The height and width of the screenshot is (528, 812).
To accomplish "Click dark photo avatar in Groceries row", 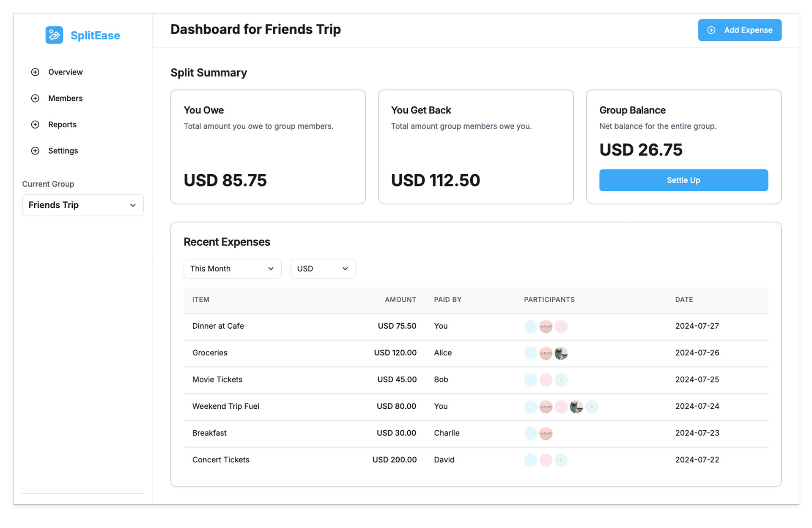I will click(x=561, y=353).
